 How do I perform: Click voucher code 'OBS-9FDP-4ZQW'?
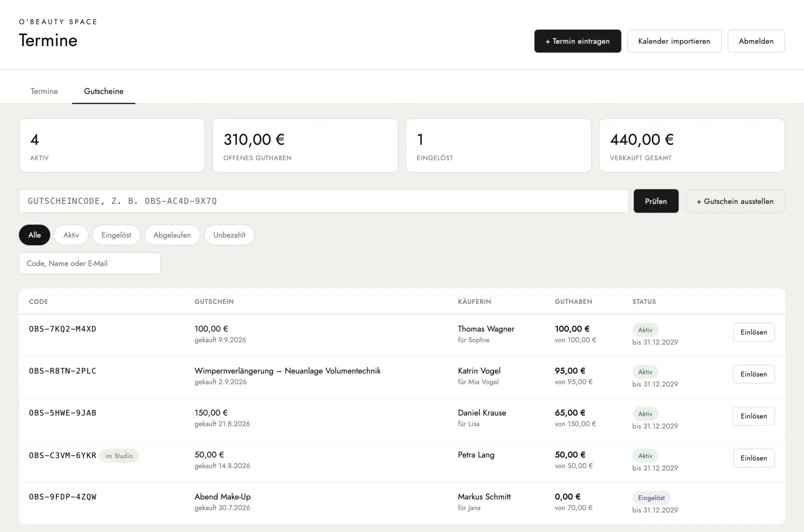point(62,497)
